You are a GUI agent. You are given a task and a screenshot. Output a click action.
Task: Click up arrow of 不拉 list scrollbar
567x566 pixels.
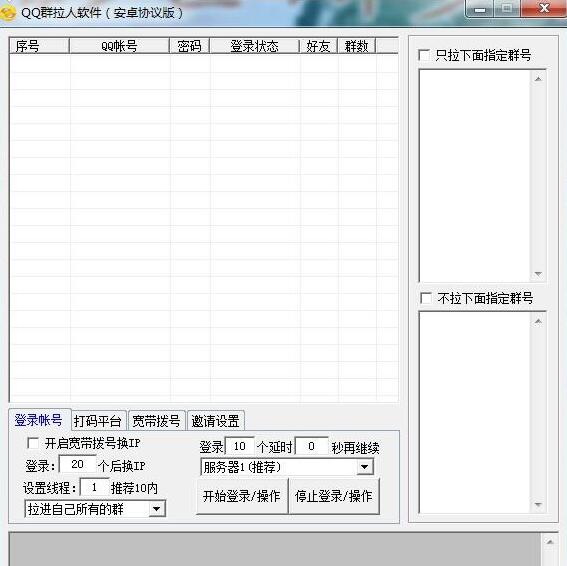coord(538,321)
